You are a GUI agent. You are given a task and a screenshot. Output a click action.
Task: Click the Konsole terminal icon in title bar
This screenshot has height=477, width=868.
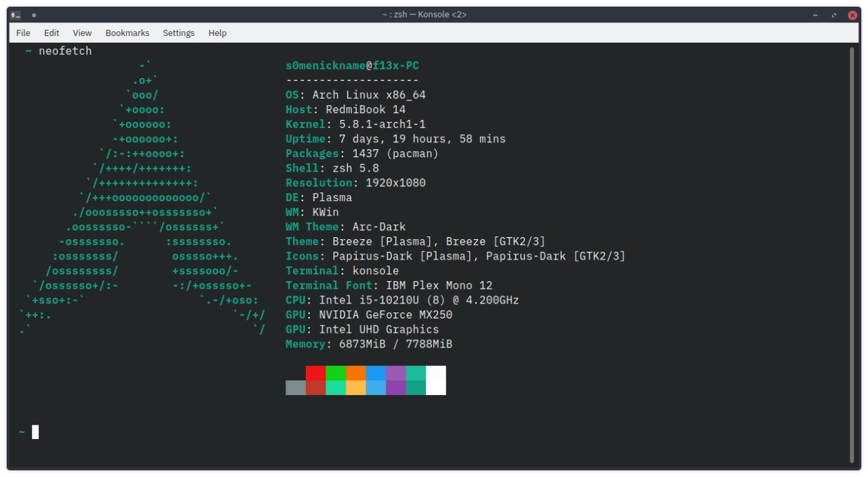(x=16, y=14)
